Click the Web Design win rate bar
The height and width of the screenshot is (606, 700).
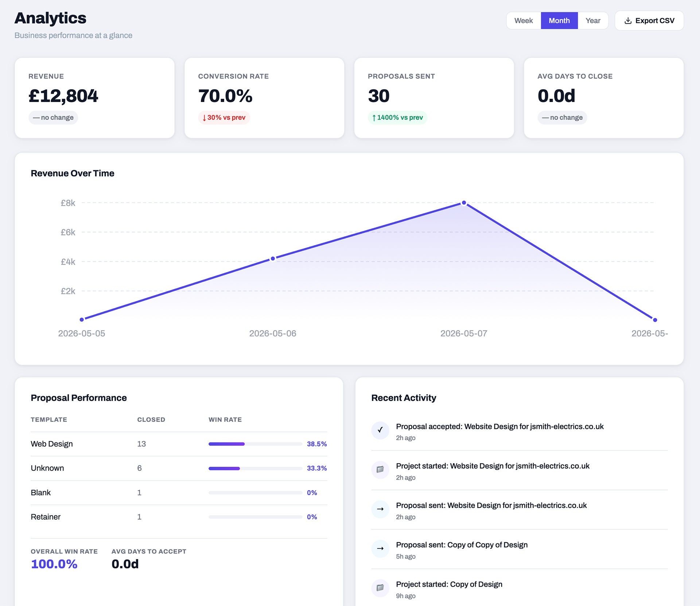[x=255, y=444]
